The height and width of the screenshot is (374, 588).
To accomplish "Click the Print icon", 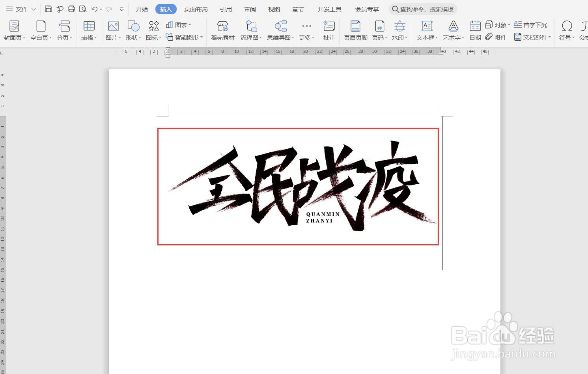I will click(x=71, y=9).
